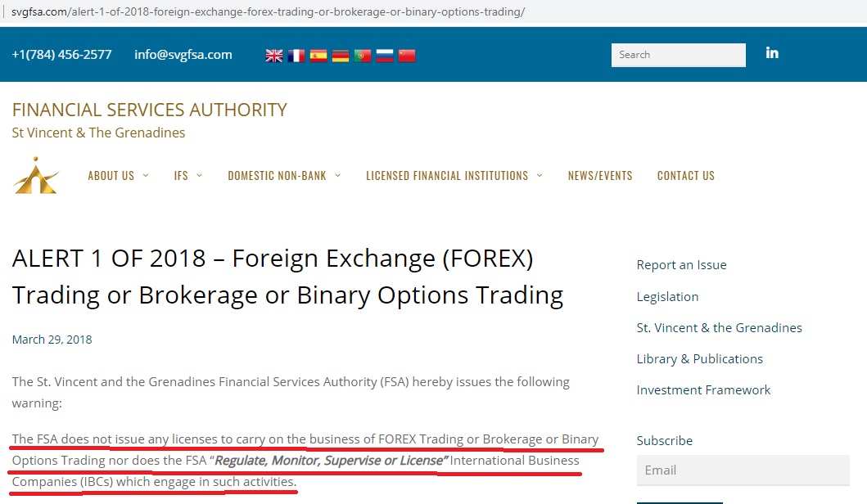This screenshot has height=504, width=867.
Task: Open the Contact Us menu item
Action: (x=685, y=176)
